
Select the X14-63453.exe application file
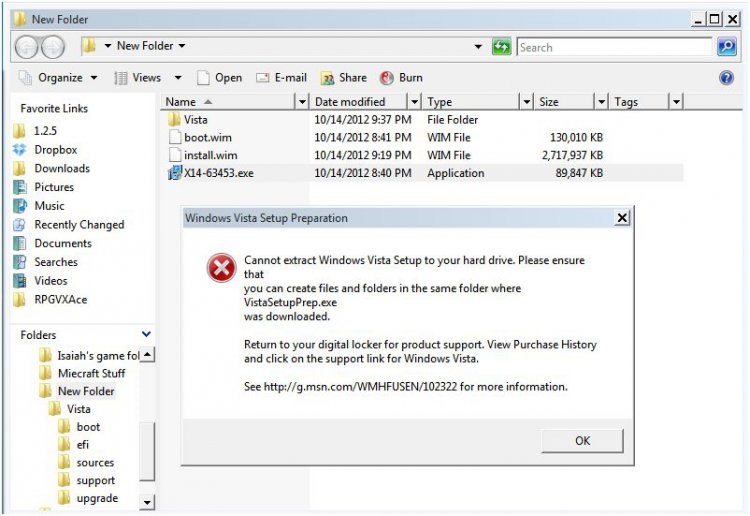(x=219, y=173)
